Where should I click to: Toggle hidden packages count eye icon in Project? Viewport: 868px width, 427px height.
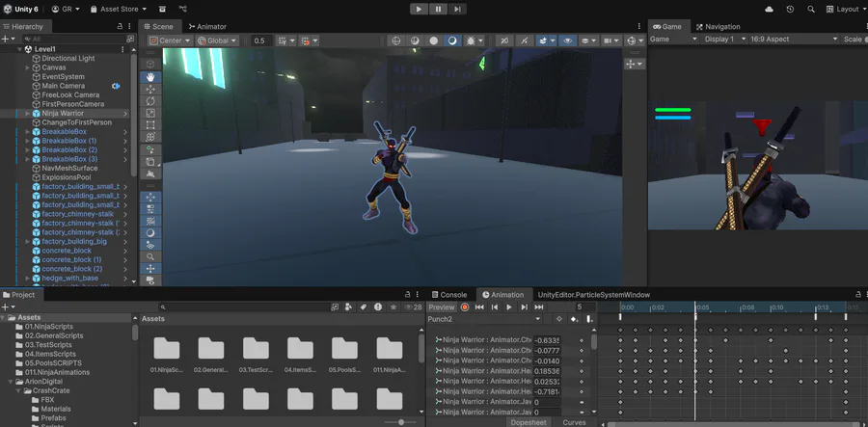413,307
